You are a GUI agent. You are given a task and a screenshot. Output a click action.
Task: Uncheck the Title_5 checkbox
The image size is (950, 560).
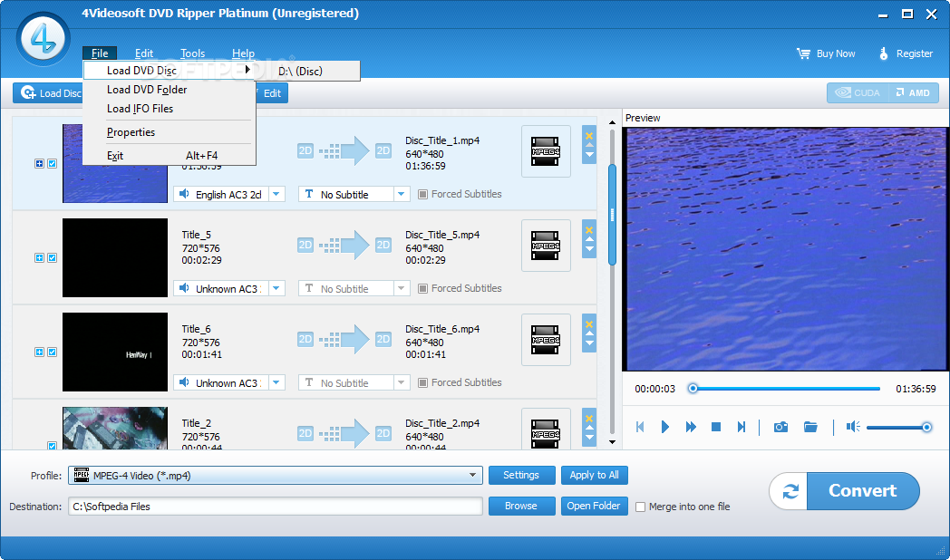tap(52, 258)
